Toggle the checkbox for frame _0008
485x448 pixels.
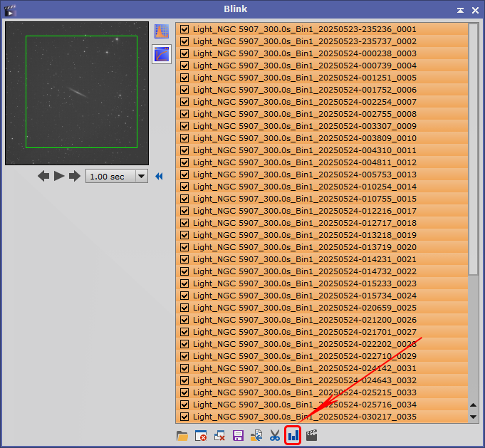pyautogui.click(x=184, y=114)
